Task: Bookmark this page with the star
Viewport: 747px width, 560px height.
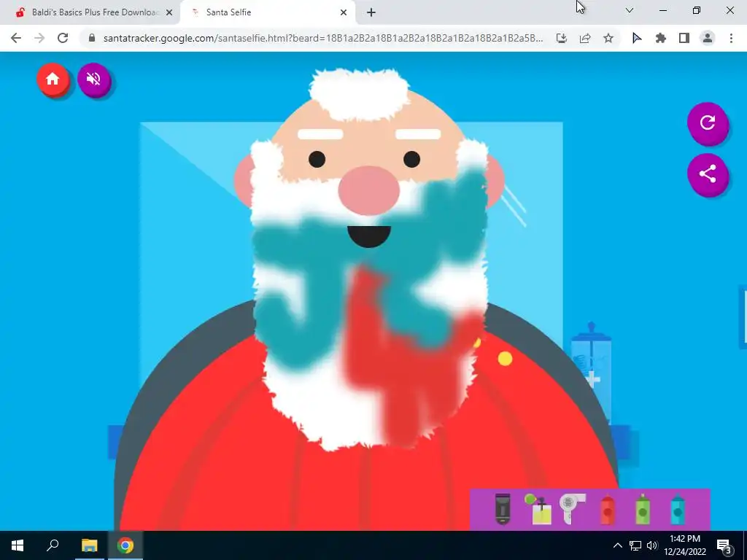Action: 608,38
